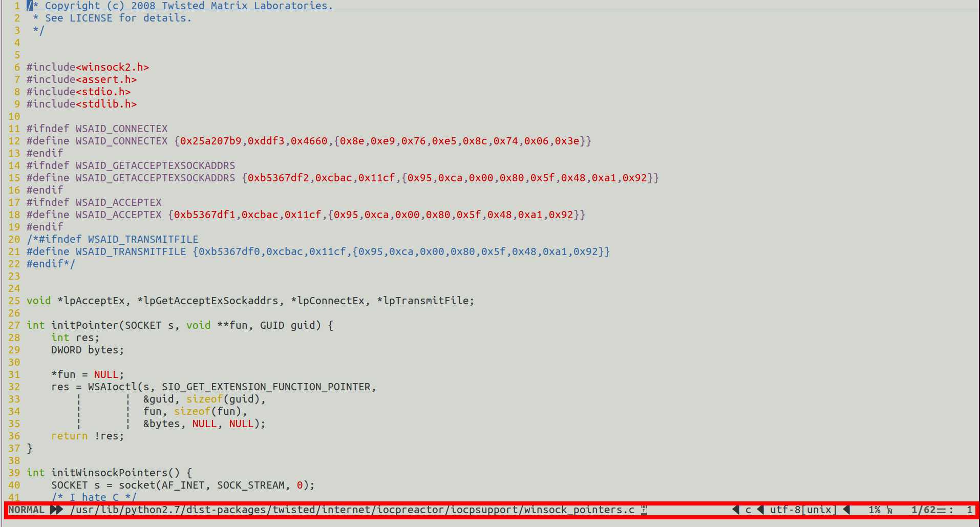This screenshot has height=527, width=980.
Task: Click the NORMAL mode indicator in status line
Action: (26, 510)
